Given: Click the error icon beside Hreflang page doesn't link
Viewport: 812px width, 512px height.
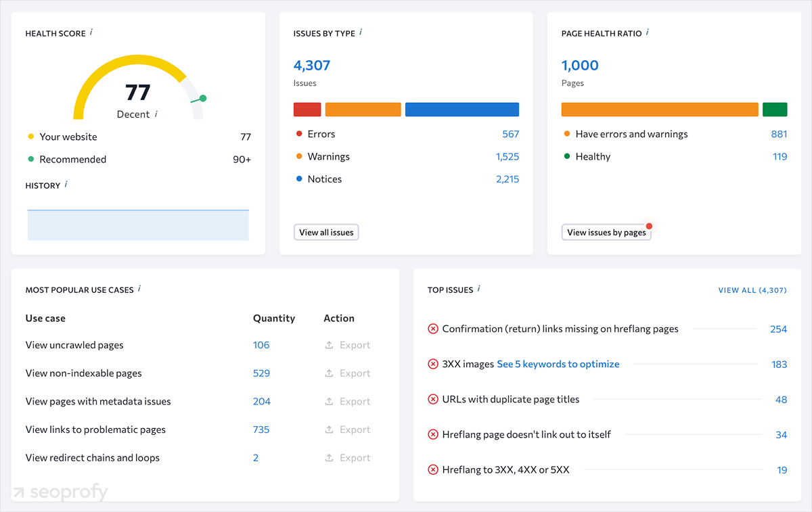Looking at the screenshot, I should [x=433, y=434].
